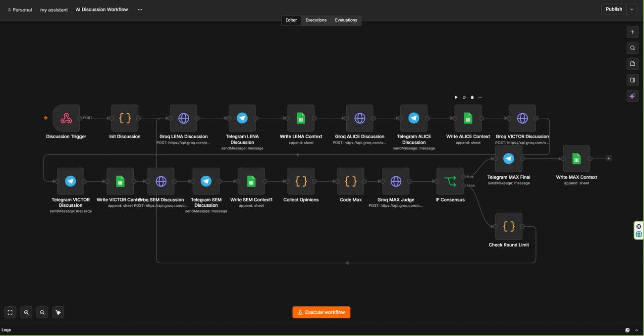Expand the Publish dropdown arrow
Viewport: 644px width, 336px height.
point(632,9)
